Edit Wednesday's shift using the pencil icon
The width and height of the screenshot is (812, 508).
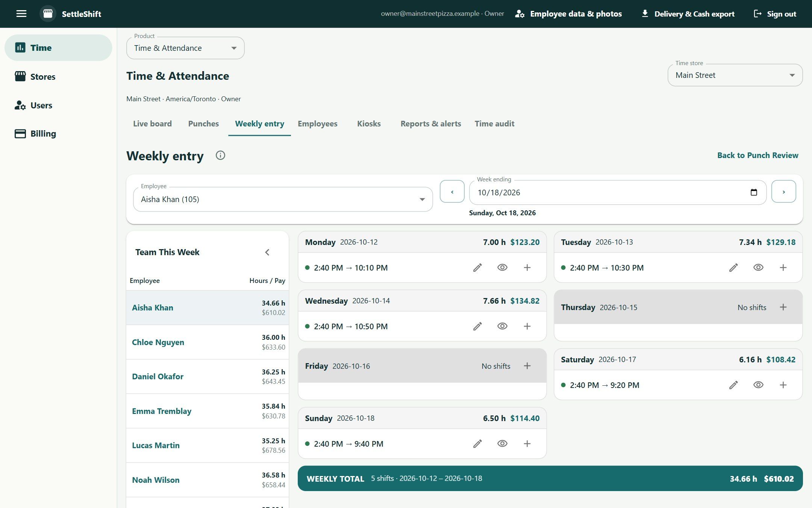tap(477, 326)
